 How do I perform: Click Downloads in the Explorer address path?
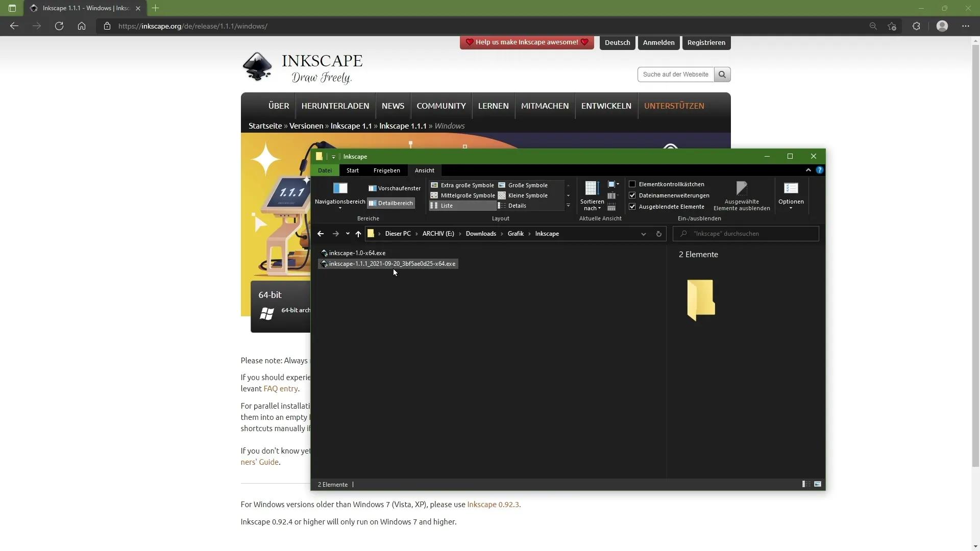coord(481,234)
